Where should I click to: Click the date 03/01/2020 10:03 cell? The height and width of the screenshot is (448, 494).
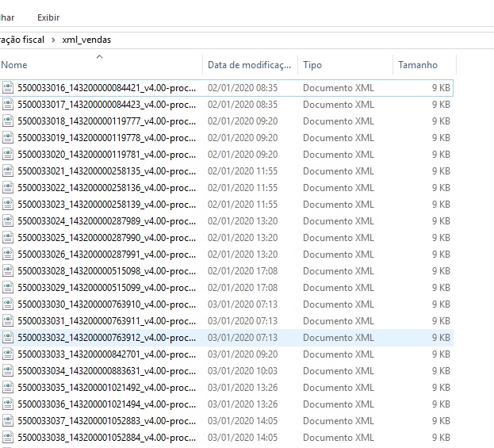(243, 371)
